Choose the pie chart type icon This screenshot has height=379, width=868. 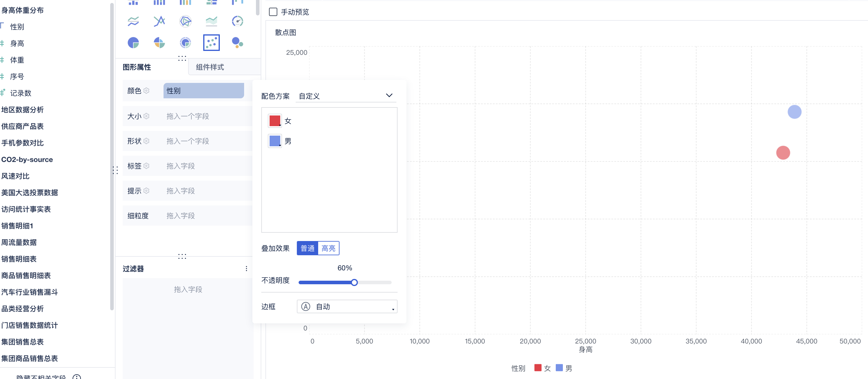tap(133, 43)
